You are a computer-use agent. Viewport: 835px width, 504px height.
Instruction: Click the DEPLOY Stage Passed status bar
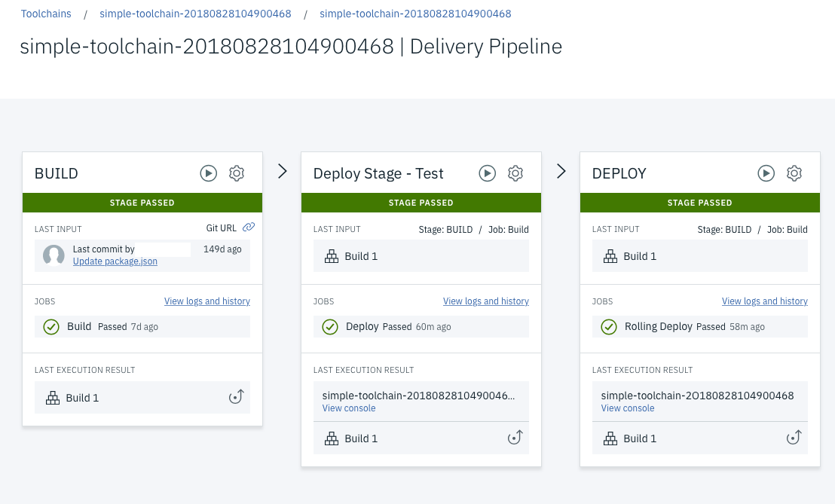tap(700, 203)
